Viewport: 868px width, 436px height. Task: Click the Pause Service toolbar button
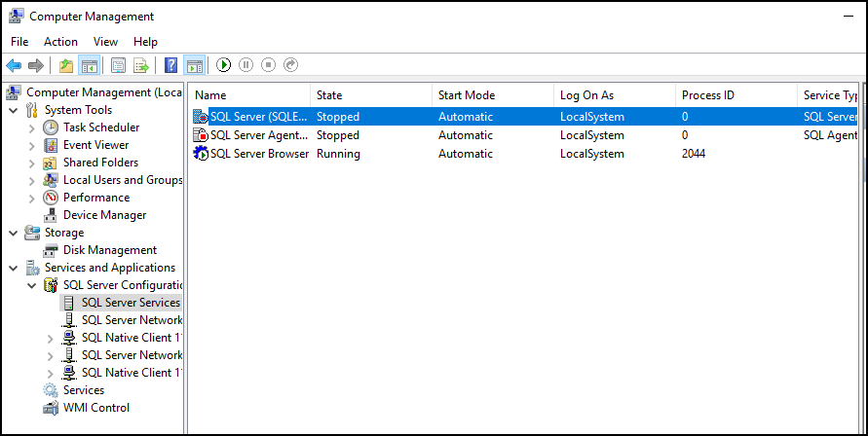click(245, 65)
